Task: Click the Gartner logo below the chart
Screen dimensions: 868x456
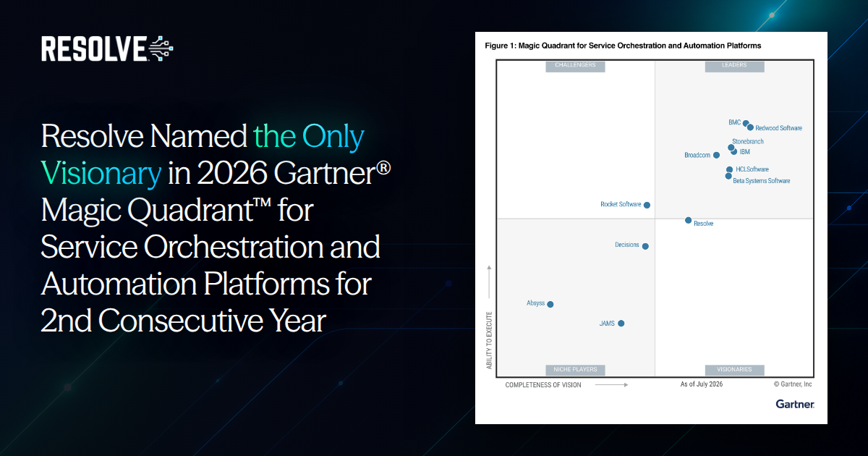Action: click(795, 403)
